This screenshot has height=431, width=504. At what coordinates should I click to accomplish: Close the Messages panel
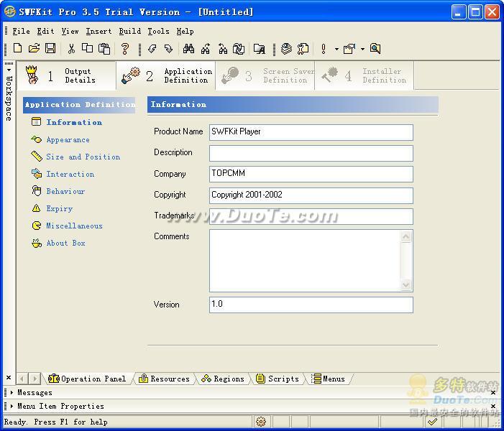pyautogui.click(x=493, y=392)
